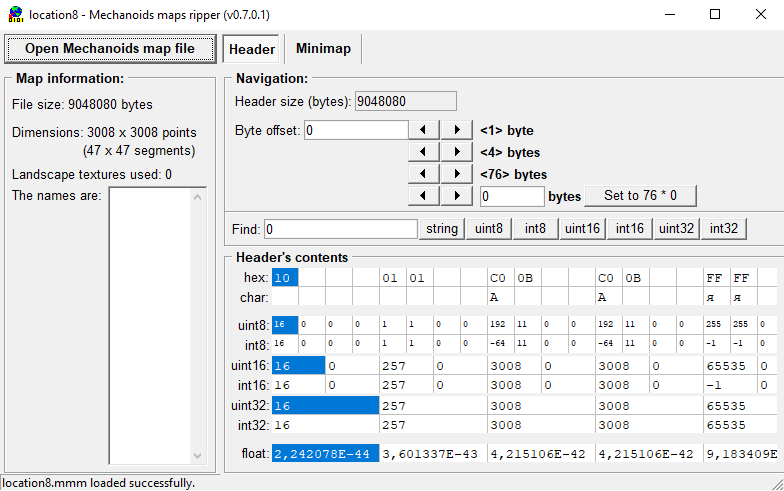Step forward 76 bytes with right arrow
This screenshot has height=491, width=784.
(x=457, y=174)
